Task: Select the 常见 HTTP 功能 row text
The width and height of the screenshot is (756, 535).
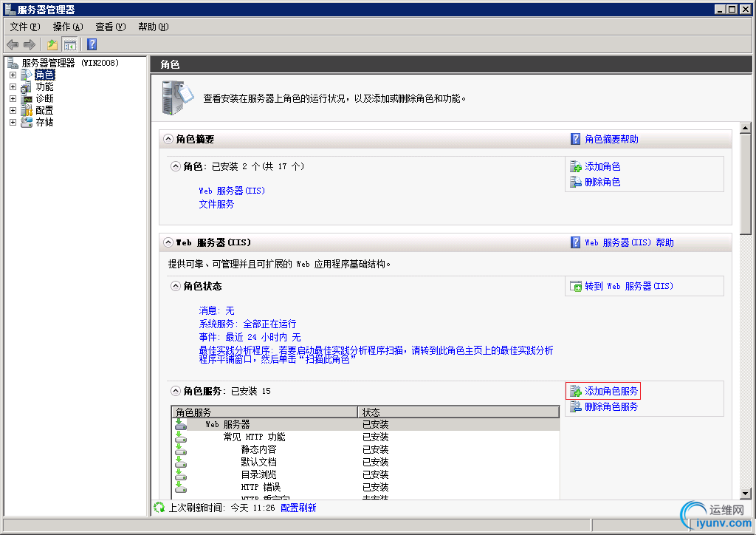Action: tap(254, 437)
